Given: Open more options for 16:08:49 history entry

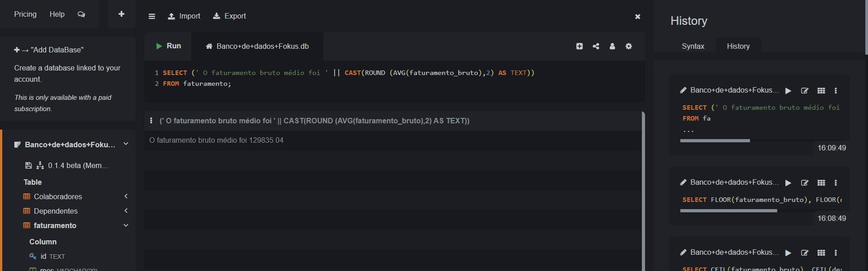Looking at the screenshot, I should click(x=836, y=183).
